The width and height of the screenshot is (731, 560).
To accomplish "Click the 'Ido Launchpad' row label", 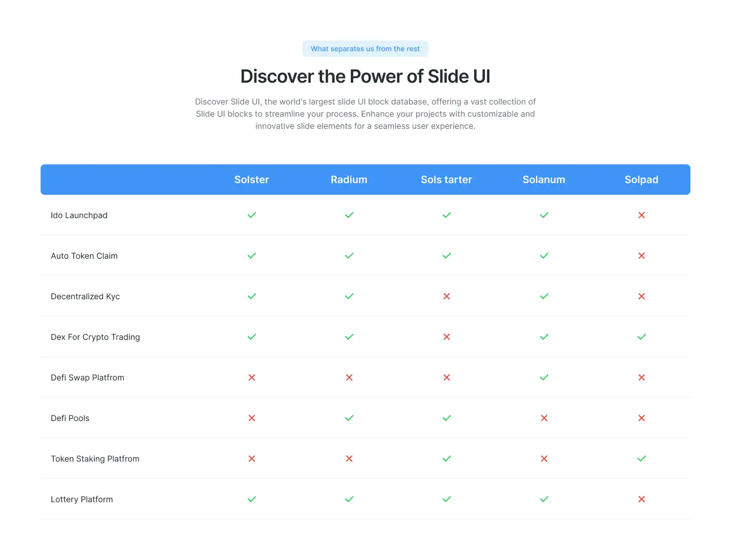I will tap(79, 215).
